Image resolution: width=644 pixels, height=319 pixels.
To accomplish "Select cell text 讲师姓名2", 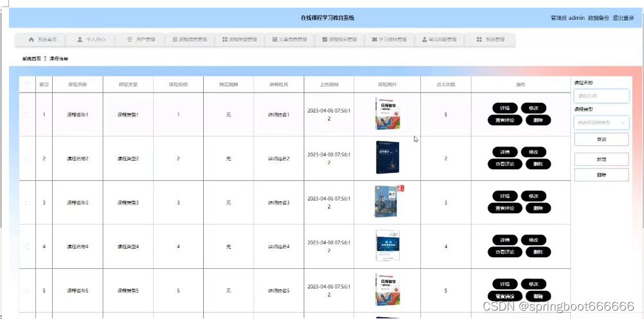I will click(279, 159).
